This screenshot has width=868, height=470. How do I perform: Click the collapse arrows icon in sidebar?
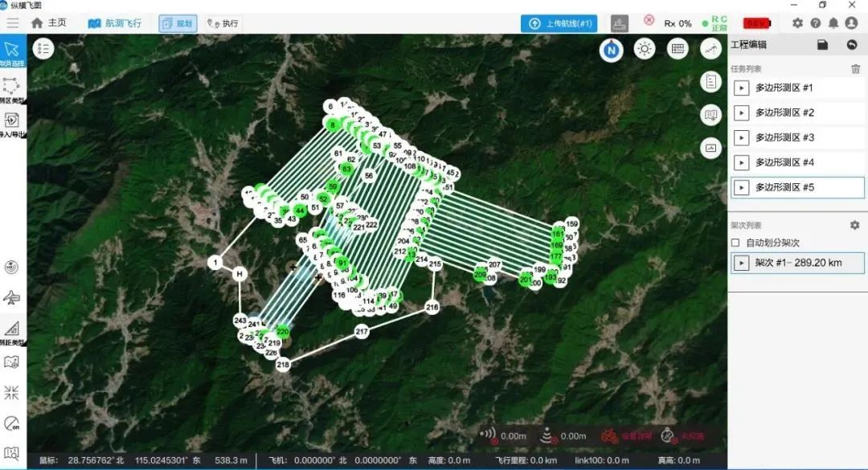pos(11,393)
